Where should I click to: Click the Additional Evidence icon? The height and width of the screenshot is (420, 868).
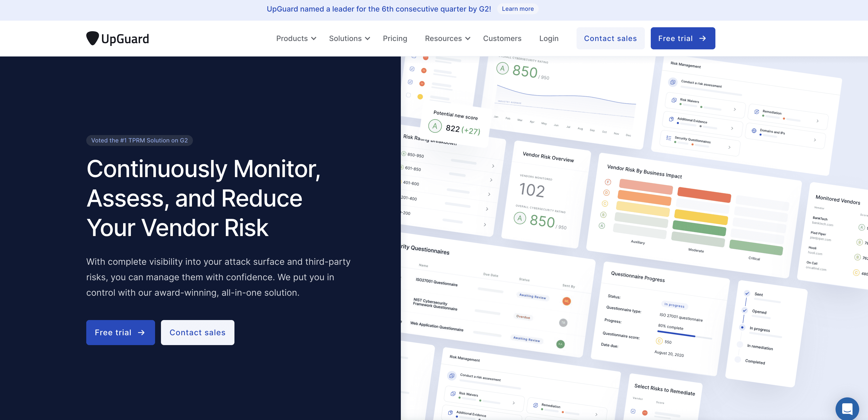click(671, 119)
